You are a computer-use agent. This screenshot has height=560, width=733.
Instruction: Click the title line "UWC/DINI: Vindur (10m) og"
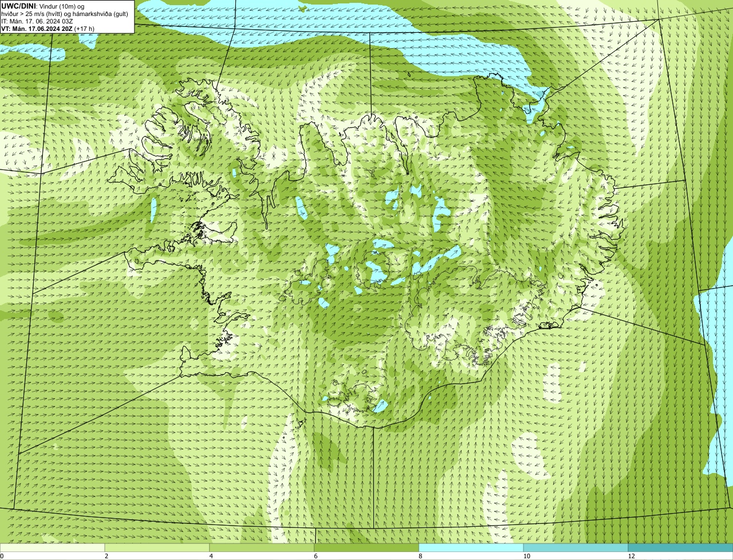click(42, 6)
